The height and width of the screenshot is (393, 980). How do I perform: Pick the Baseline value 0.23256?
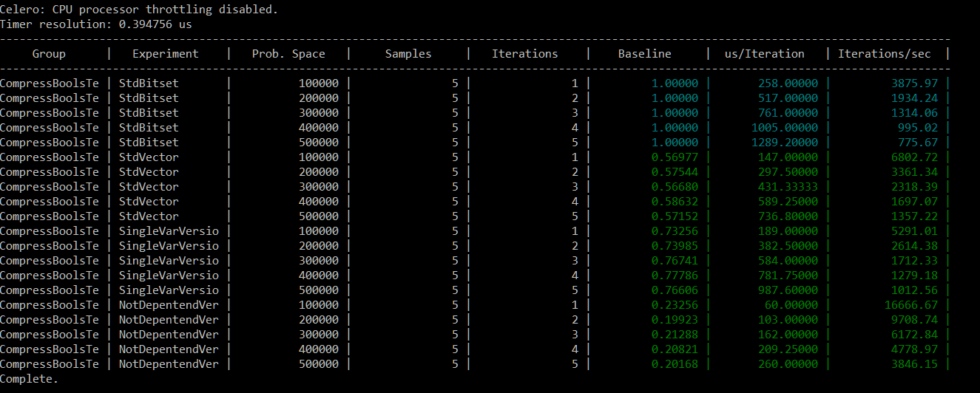tap(675, 305)
